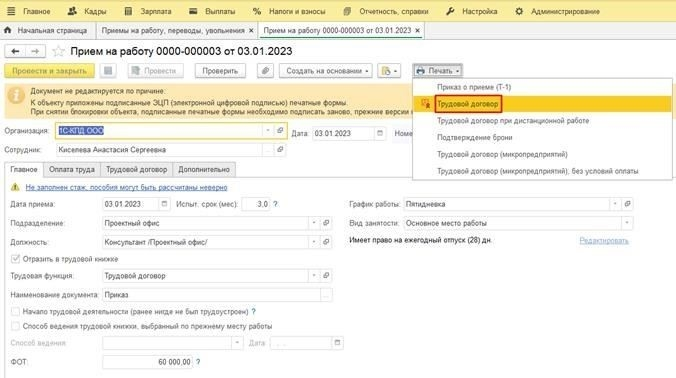
Task: Open the Печать dropdown button
Action: 438,71
